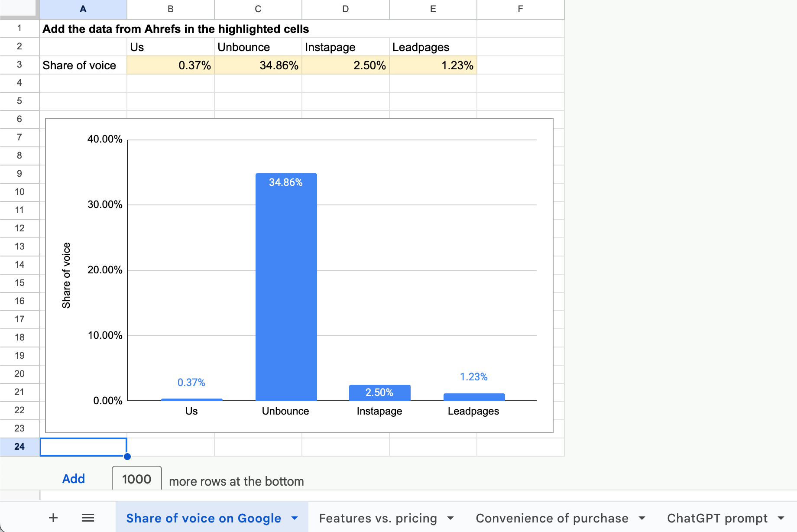Click the select-all corner above row numbers

[19, 9]
